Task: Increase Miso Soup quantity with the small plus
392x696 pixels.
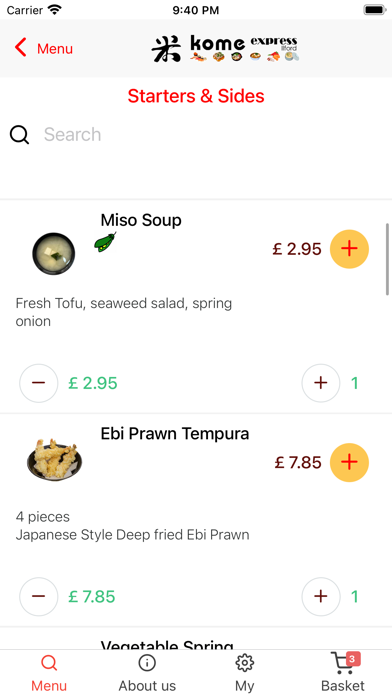Action: coord(321,383)
